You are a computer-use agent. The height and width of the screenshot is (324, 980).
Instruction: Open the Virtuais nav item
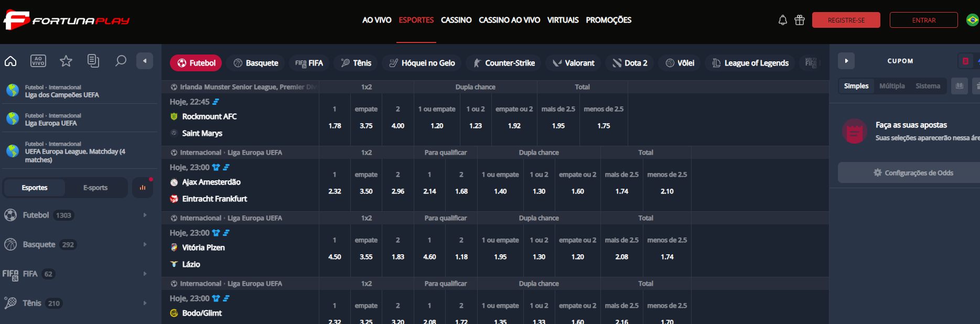[563, 20]
